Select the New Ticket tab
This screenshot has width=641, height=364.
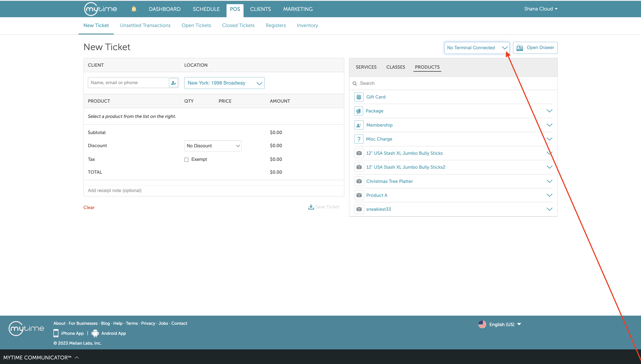point(96,26)
